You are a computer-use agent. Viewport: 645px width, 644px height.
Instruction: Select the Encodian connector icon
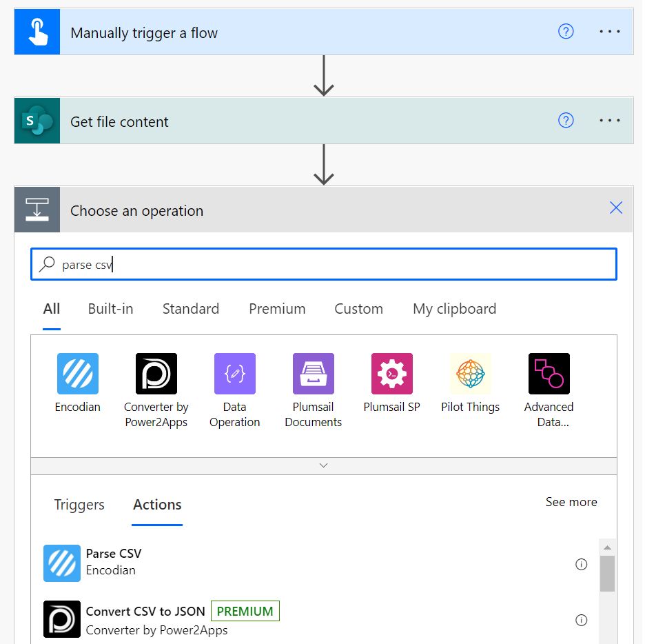[x=78, y=374]
